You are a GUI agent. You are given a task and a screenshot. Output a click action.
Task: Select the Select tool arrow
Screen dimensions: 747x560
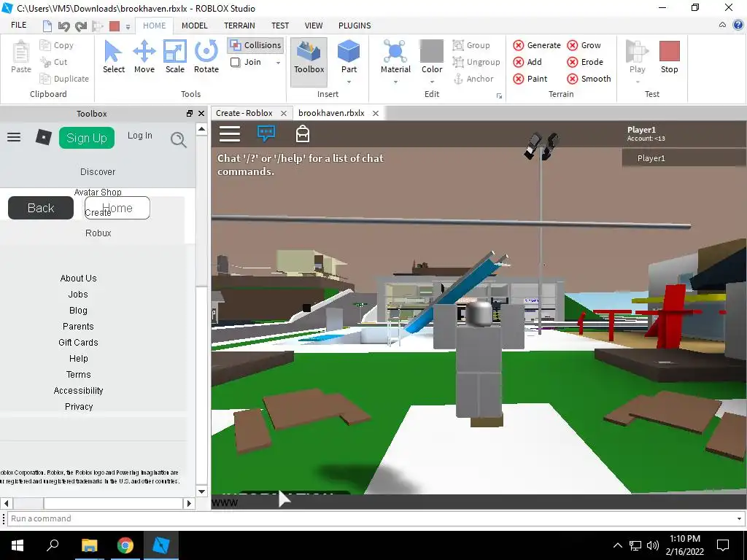tap(113, 57)
